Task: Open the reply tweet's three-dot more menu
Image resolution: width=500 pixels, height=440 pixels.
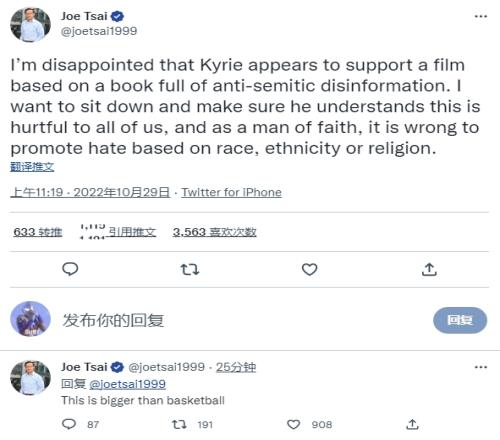Action: (x=481, y=367)
